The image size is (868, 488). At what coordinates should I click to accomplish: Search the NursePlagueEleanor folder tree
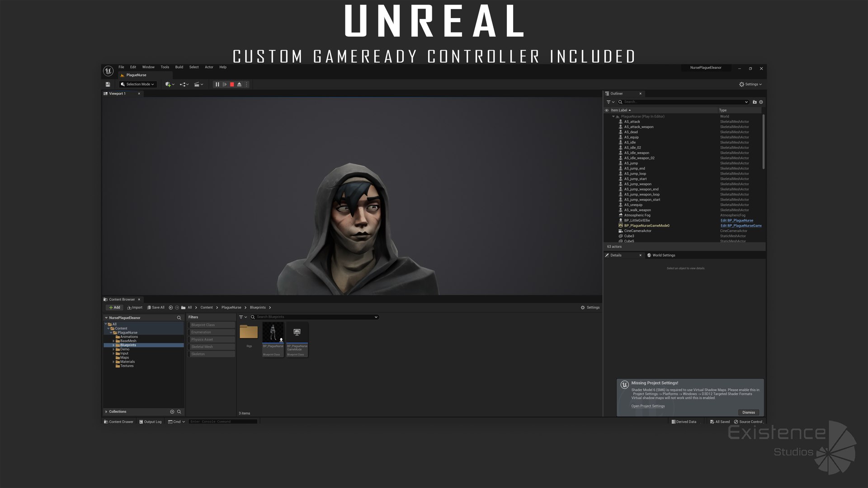pyautogui.click(x=179, y=318)
